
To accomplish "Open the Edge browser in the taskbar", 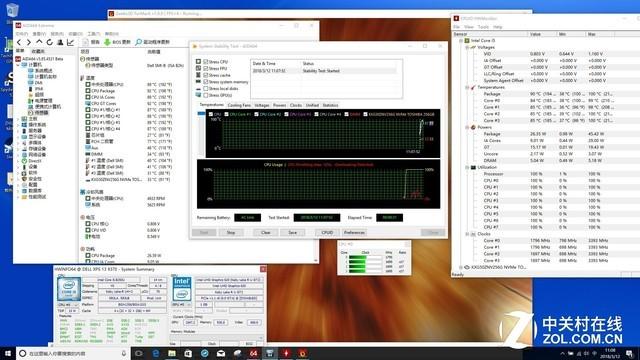I will click(156, 353).
